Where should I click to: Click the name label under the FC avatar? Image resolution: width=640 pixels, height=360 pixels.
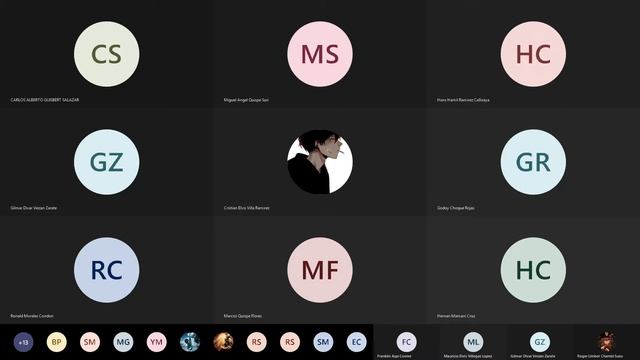tap(394, 356)
